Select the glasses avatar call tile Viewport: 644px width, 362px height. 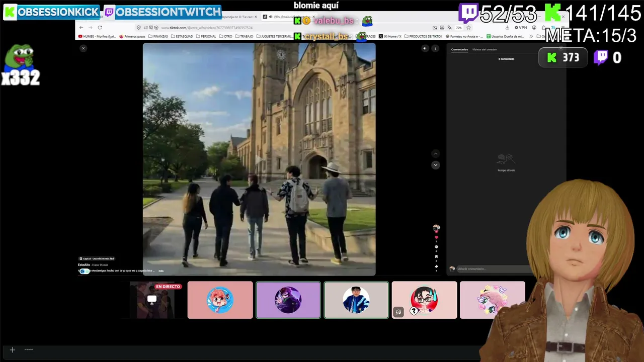(424, 300)
